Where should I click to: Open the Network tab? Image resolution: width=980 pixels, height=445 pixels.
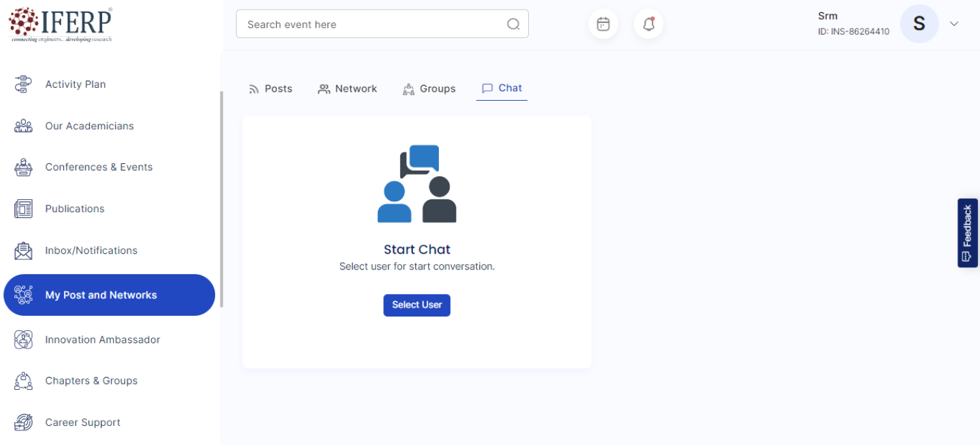point(347,88)
